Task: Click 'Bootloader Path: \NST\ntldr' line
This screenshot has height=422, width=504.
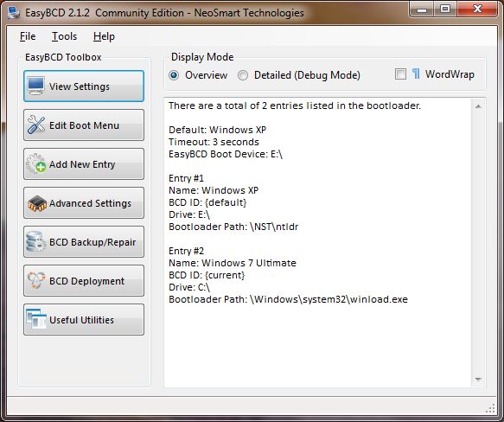Action: 233,227
